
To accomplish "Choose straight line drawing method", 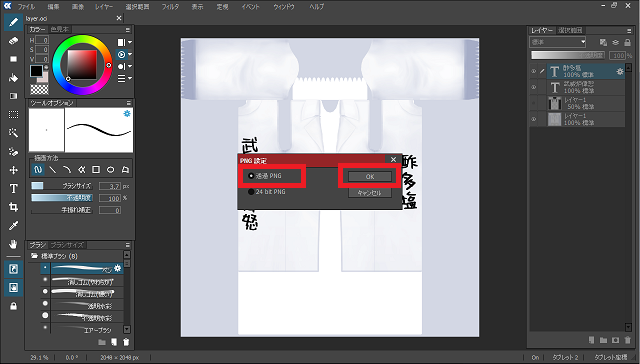I will tap(53, 170).
